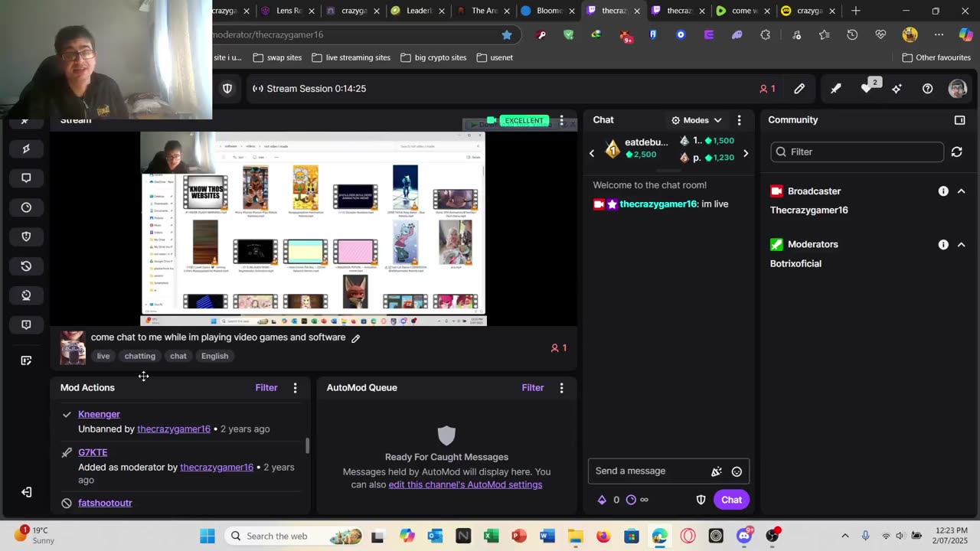Click the Community Filter search field
The image size is (980, 551).
pos(857,152)
